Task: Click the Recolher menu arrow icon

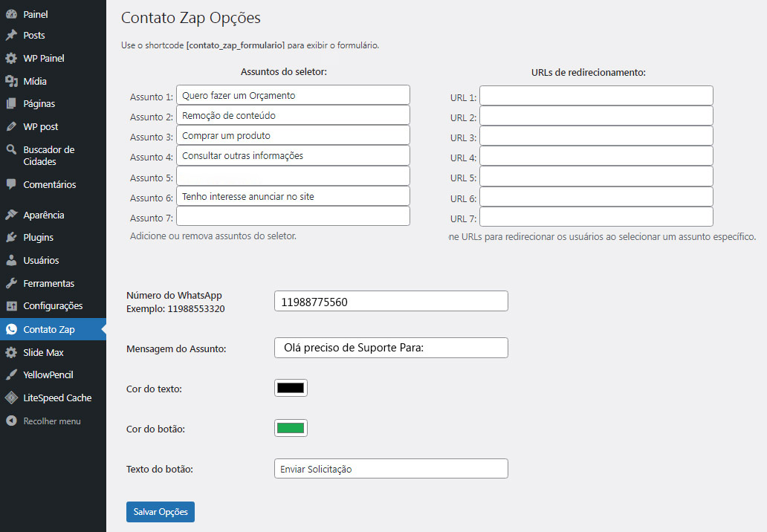Action: tap(11, 421)
